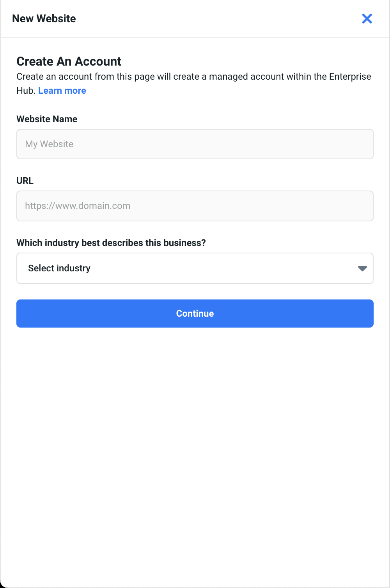390x588 pixels.
Task: Open the Select industry dropdown
Action: [195, 268]
